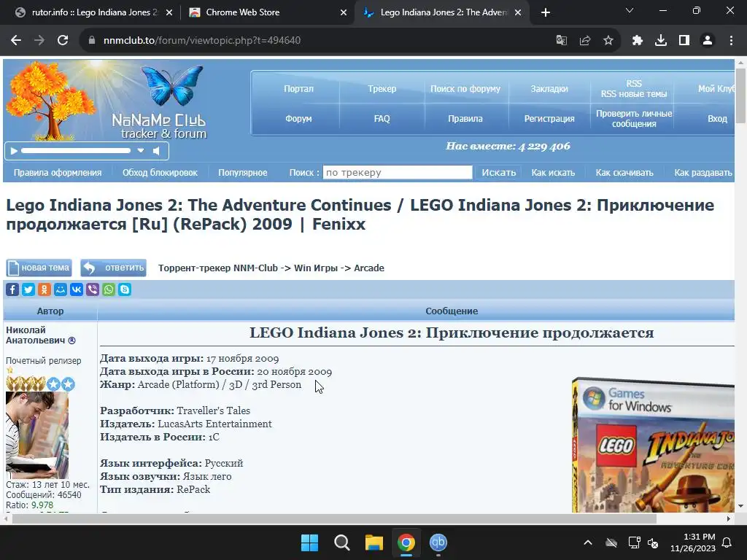Image resolution: width=747 pixels, height=560 pixels.
Task: Mute the radio player speaker icon
Action: coord(156,151)
